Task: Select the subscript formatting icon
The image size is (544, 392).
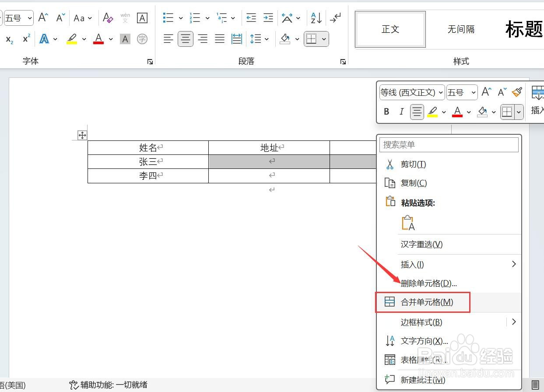Action: [9, 39]
